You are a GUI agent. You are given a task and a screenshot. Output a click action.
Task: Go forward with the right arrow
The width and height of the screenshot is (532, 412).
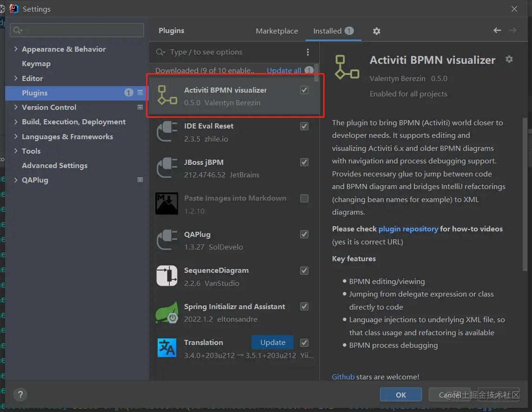512,30
